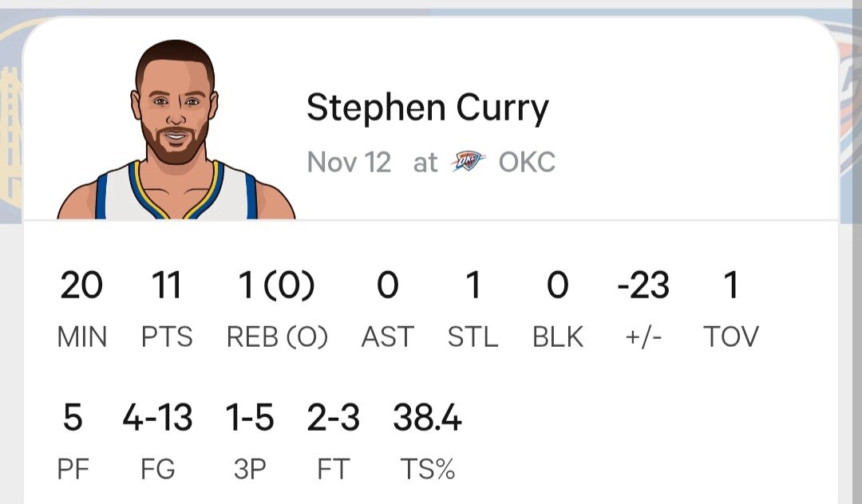Screen dimensions: 862x504
Task: Tap the 5 PF personal fouls stat
Action: pyautogui.click(x=73, y=418)
